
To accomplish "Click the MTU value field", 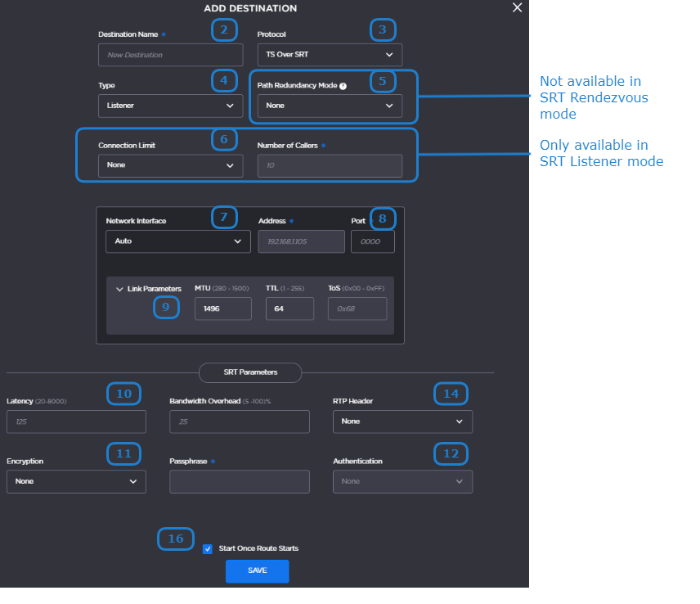I will coord(222,309).
